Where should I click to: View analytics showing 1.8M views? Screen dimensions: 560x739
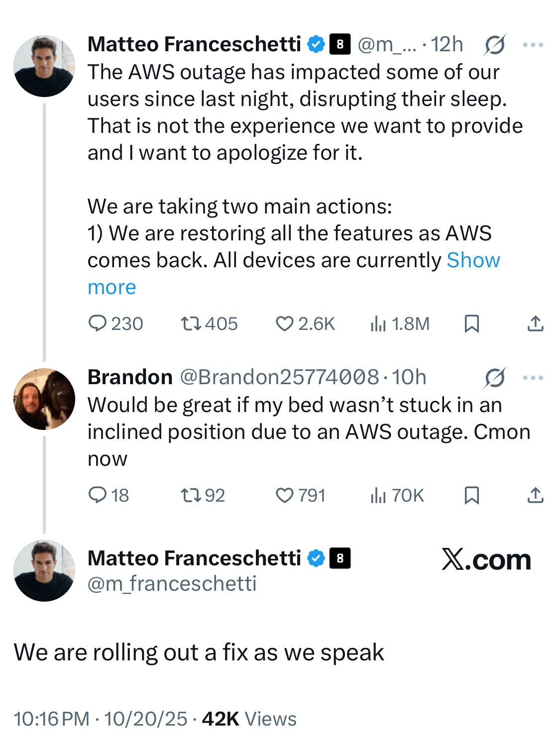coord(378,324)
